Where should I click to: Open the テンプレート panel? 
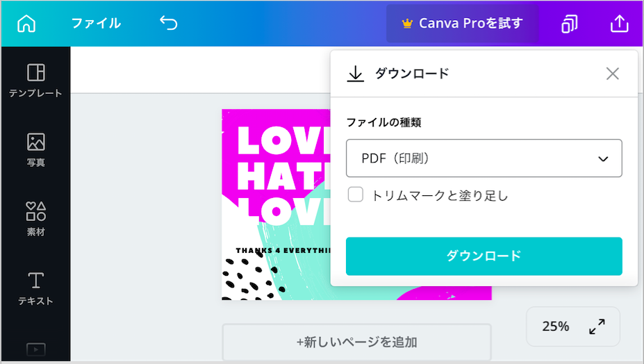click(35, 81)
